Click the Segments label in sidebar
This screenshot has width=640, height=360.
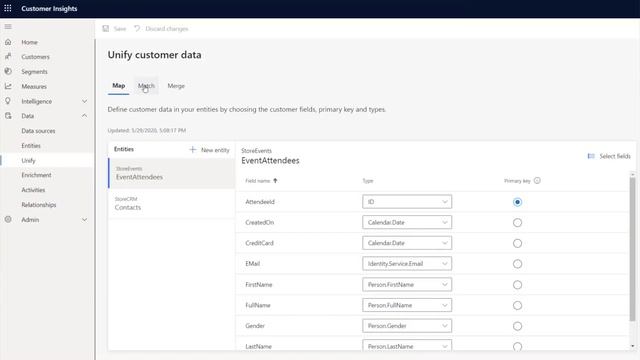(34, 71)
